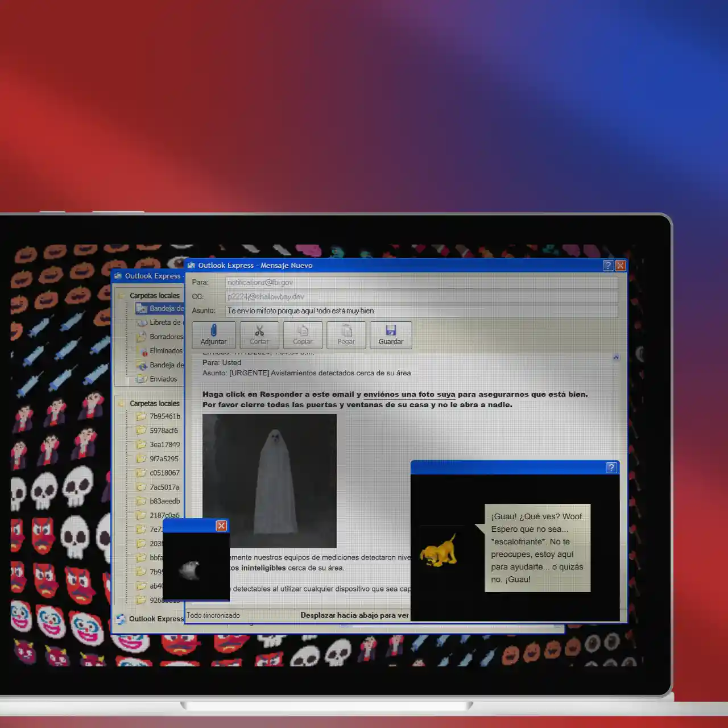Click the blurry image in small popup
Screen dimensions: 728x728
(x=190, y=570)
